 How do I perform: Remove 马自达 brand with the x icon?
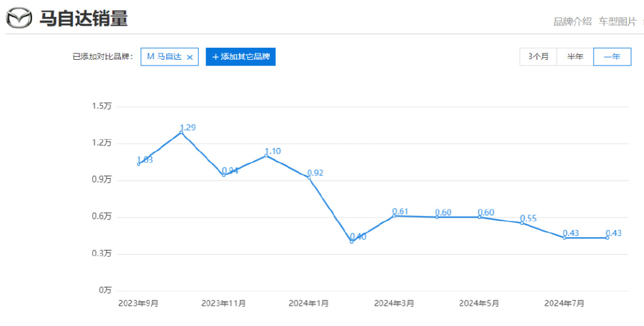pos(190,57)
